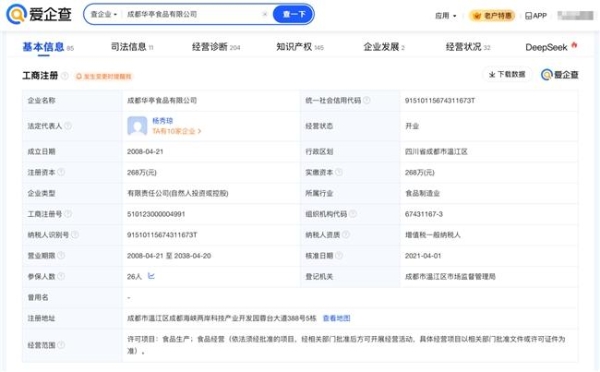Click the 营业期限 value 2008-04-21 至 2038-04-20

click(169, 255)
